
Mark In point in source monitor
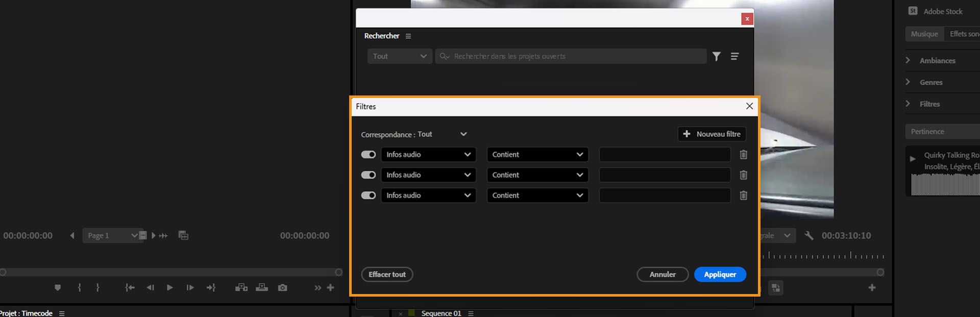click(x=79, y=288)
